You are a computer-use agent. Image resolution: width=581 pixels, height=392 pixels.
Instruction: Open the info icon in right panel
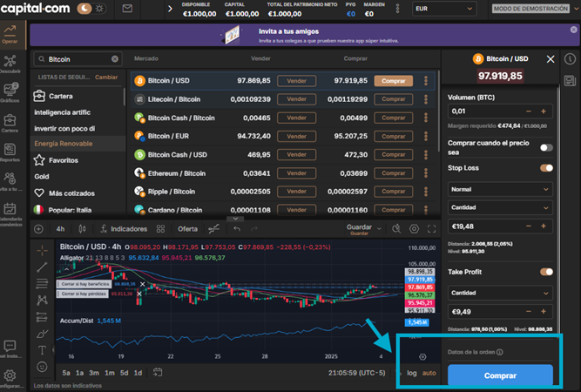click(570, 58)
